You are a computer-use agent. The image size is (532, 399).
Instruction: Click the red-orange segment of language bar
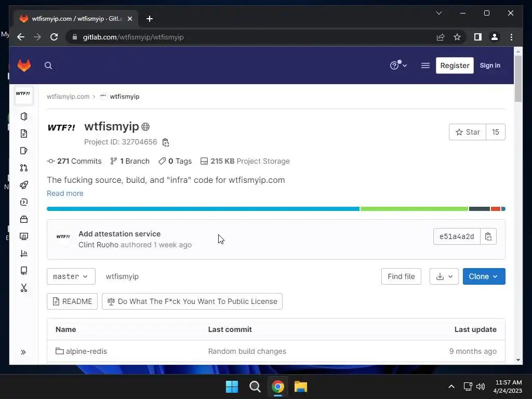[495, 209]
